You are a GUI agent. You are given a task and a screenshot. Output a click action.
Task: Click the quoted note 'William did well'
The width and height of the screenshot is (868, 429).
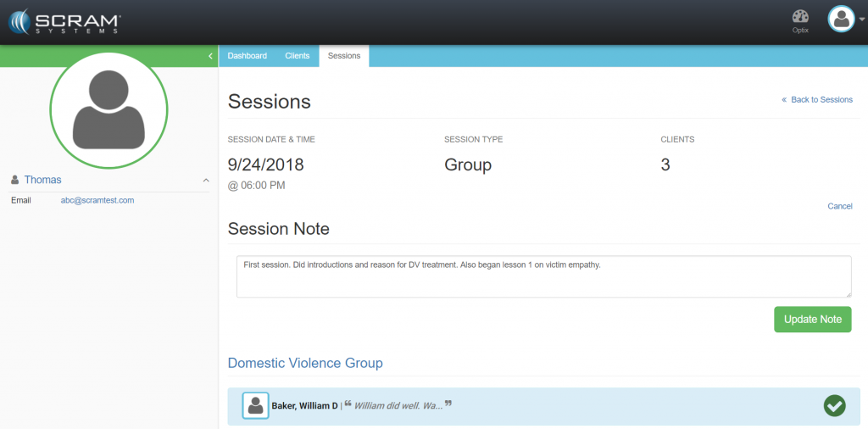tap(398, 406)
